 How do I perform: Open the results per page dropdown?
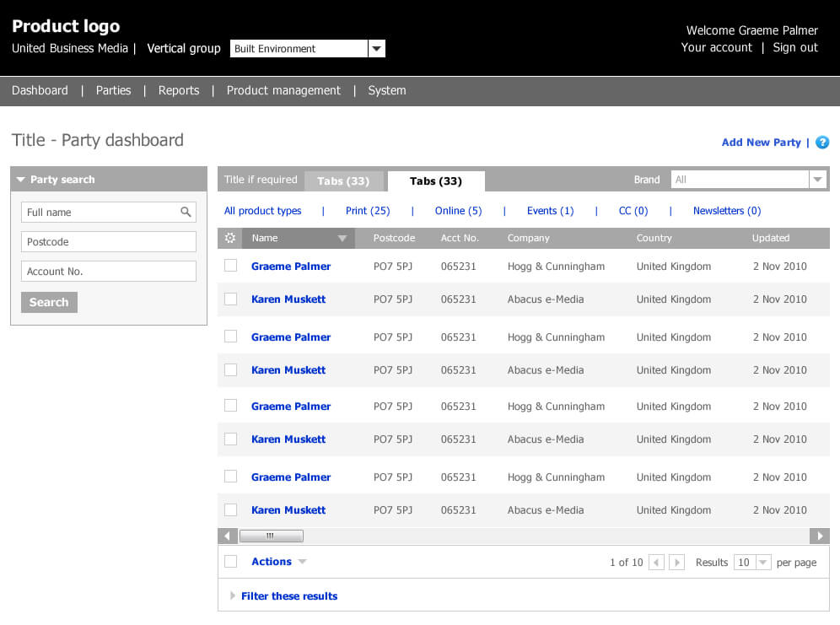pyautogui.click(x=762, y=563)
